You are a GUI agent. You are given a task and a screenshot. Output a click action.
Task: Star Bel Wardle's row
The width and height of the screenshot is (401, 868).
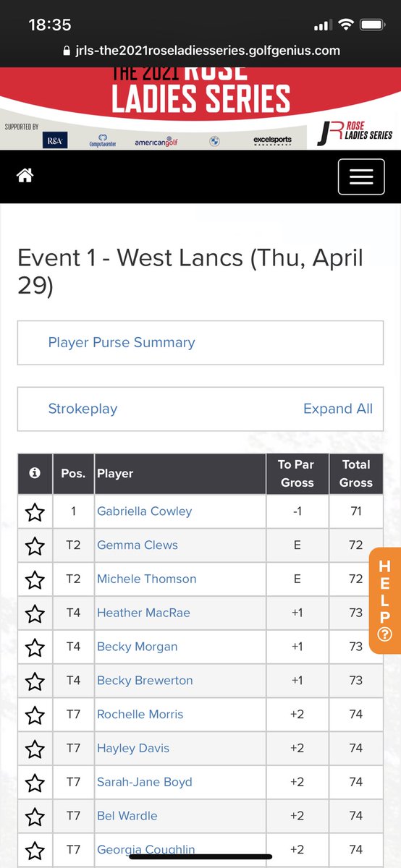click(x=35, y=816)
